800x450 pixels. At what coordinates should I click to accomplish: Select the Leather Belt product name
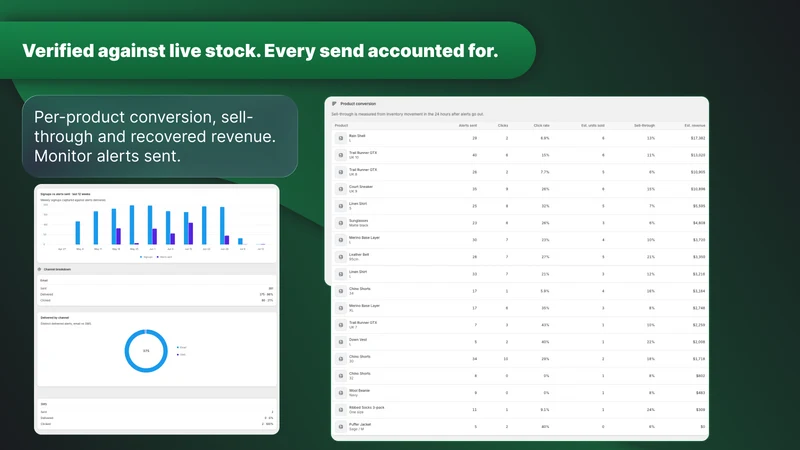click(359, 255)
